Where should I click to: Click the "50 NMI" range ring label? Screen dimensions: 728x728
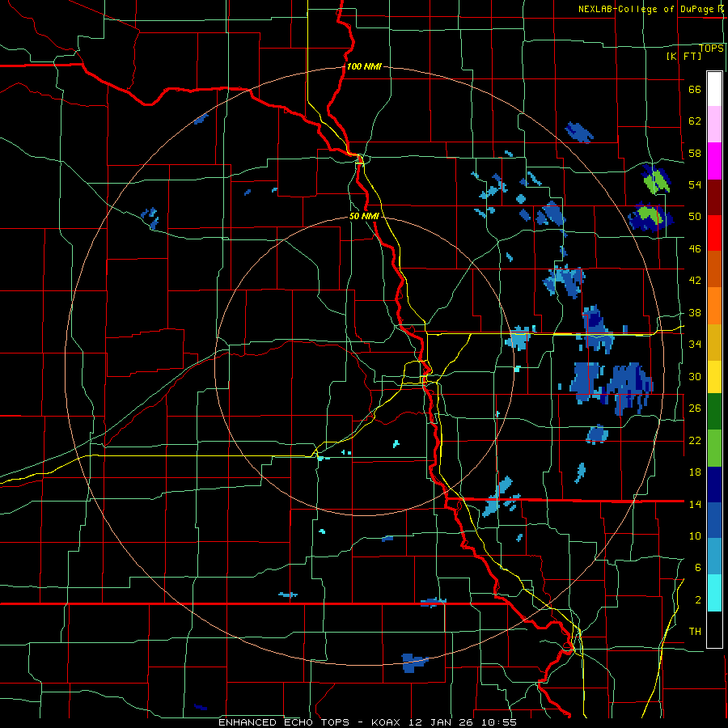[x=364, y=216]
